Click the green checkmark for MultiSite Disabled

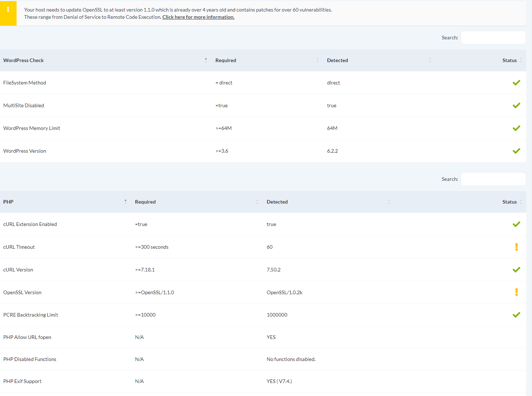click(x=516, y=105)
